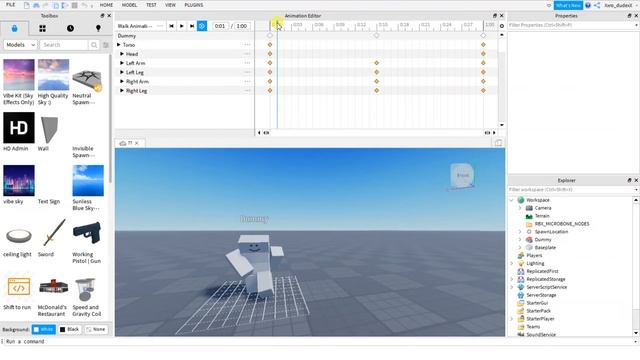Click the share icon in title bar

[x=597, y=5]
